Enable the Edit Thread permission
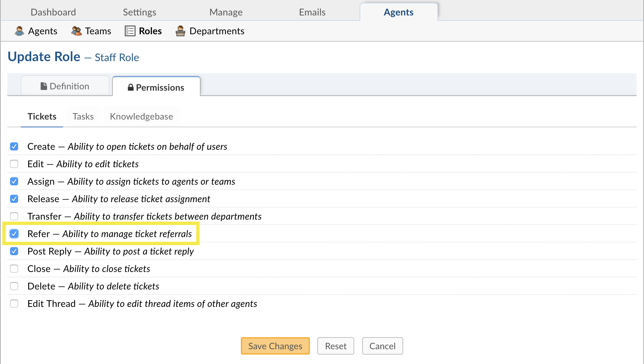The height and width of the screenshot is (364, 644). (x=14, y=304)
